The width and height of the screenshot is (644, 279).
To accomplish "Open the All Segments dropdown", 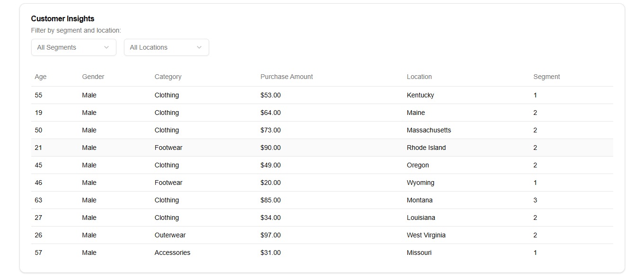I will [73, 47].
